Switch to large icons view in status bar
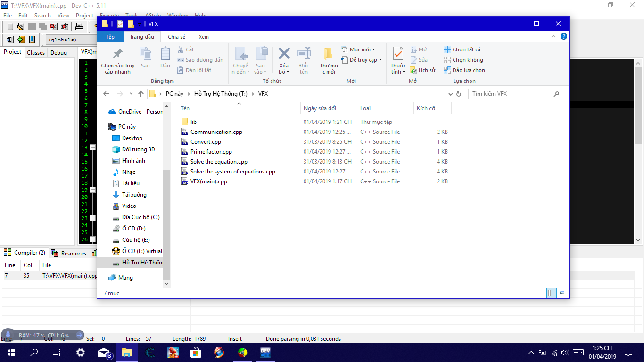This screenshot has height=362, width=644. (x=562, y=293)
